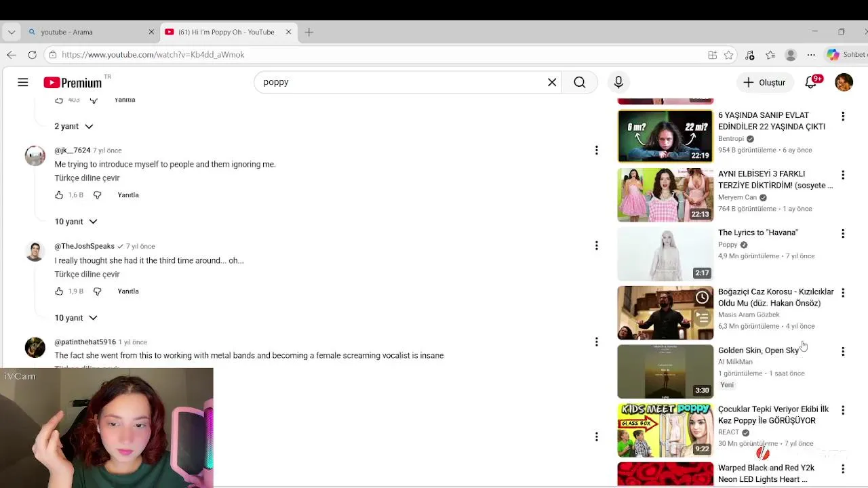The image size is (868, 488).
Task: Open Golden Skin, Open Sky thumbnail
Action: click(665, 371)
